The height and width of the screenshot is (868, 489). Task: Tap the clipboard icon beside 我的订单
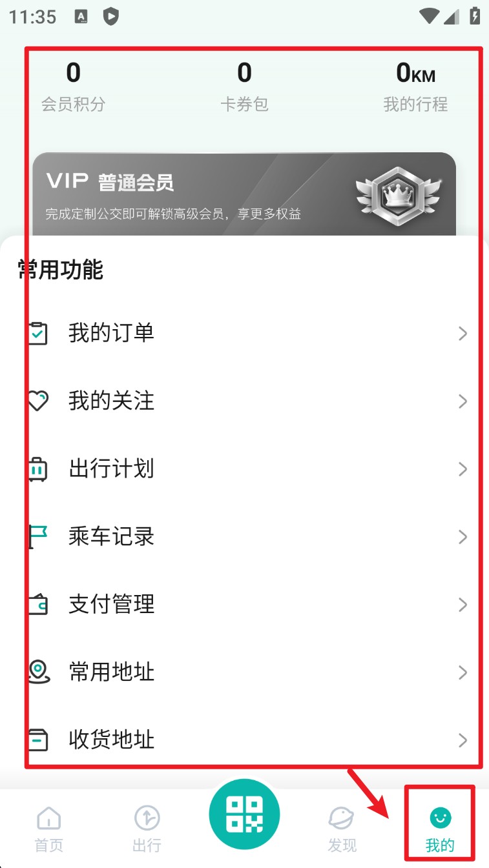[x=39, y=334]
